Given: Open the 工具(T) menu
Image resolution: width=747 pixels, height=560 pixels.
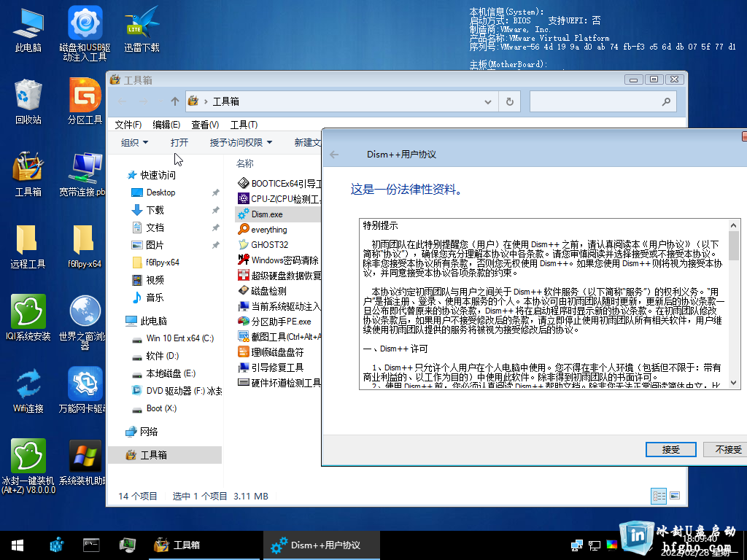Looking at the screenshot, I should (x=244, y=125).
